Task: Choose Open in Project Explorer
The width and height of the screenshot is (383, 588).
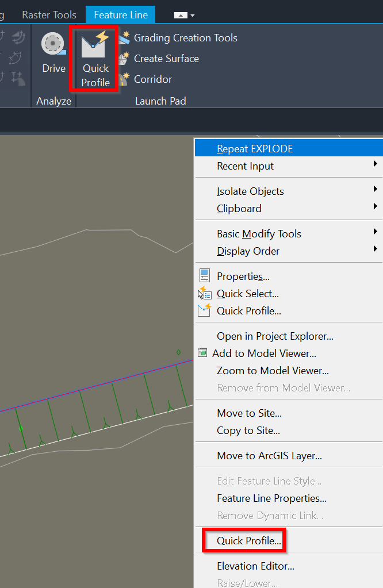Action: (x=289, y=336)
